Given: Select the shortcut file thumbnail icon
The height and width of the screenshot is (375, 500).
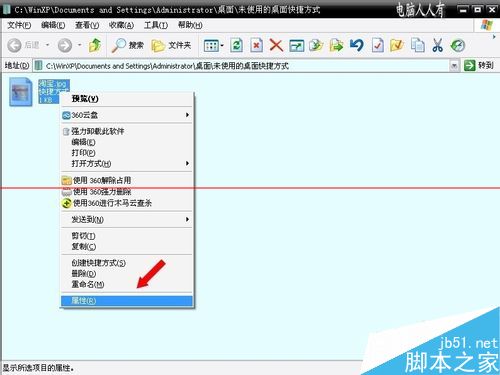Looking at the screenshot, I should pos(21,92).
